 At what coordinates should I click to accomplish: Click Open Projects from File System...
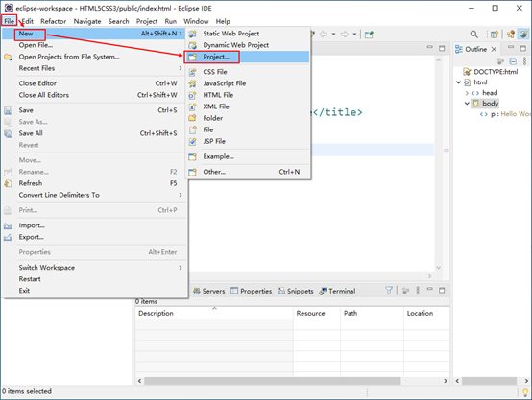pos(94,57)
